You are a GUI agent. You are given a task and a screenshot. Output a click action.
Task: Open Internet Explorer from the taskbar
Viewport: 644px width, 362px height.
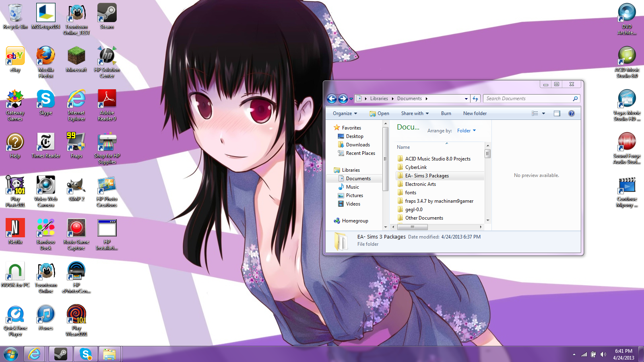(x=34, y=354)
